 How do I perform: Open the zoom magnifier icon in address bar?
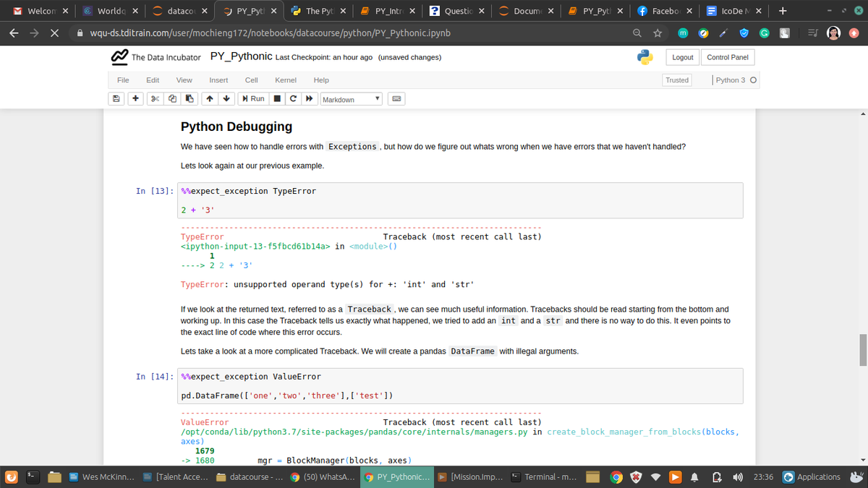pyautogui.click(x=637, y=33)
